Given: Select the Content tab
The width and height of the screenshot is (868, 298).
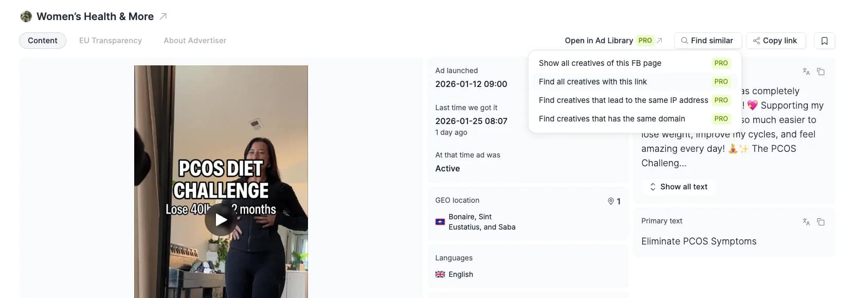Looking at the screenshot, I should pos(43,41).
